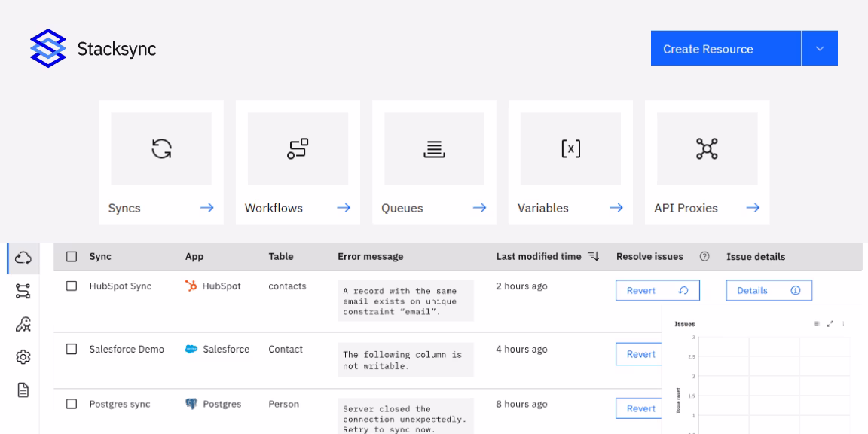The width and height of the screenshot is (868, 434).
Task: Open the Syncs card icon
Action: (161, 149)
